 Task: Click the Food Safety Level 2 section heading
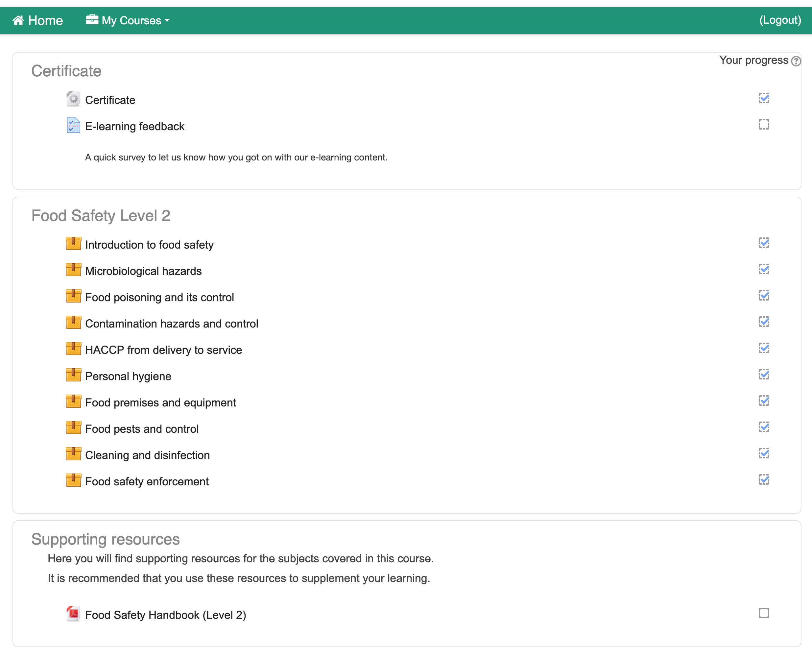pos(101,216)
